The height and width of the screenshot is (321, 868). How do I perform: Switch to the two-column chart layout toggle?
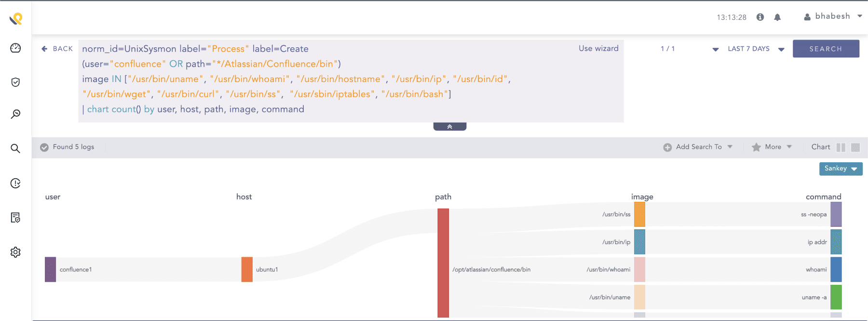pos(841,147)
